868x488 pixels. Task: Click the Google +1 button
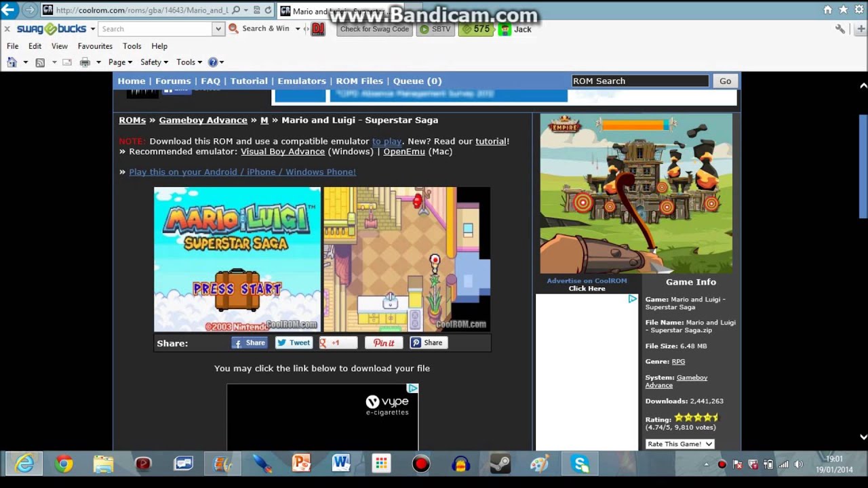pos(338,343)
